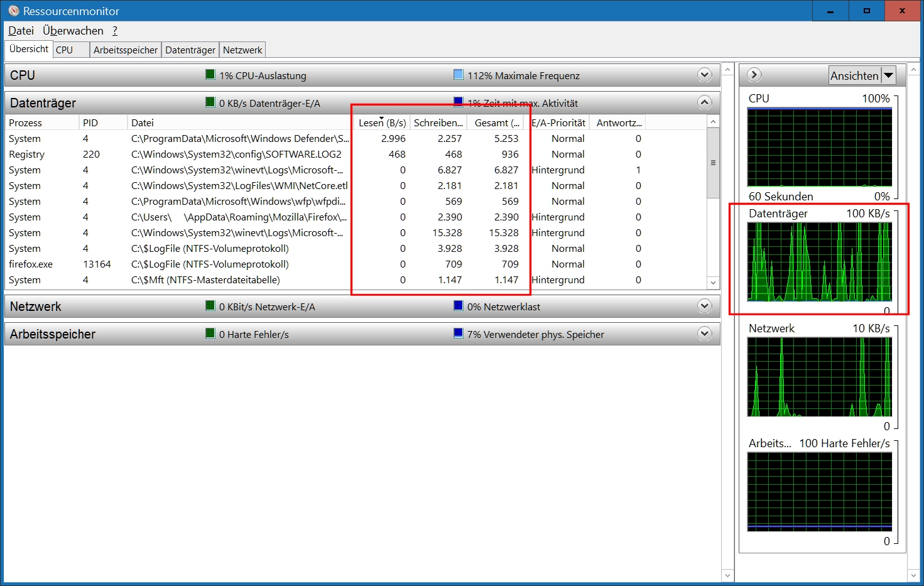Screen dimensions: 924x586
Task: Switch to the Arbeitsspeicher tab
Action: pyautogui.click(x=126, y=50)
